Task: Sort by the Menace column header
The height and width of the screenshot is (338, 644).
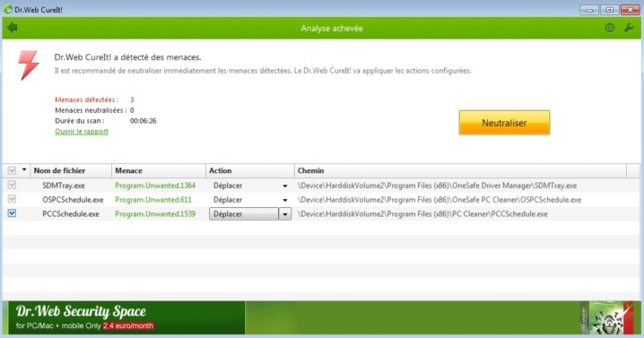Action: click(159, 170)
